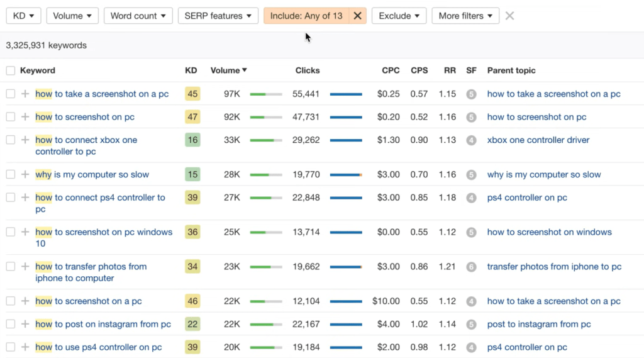The height and width of the screenshot is (358, 644).
Task: Toggle the select-all checkbox in Keyword header
Action: [10, 70]
